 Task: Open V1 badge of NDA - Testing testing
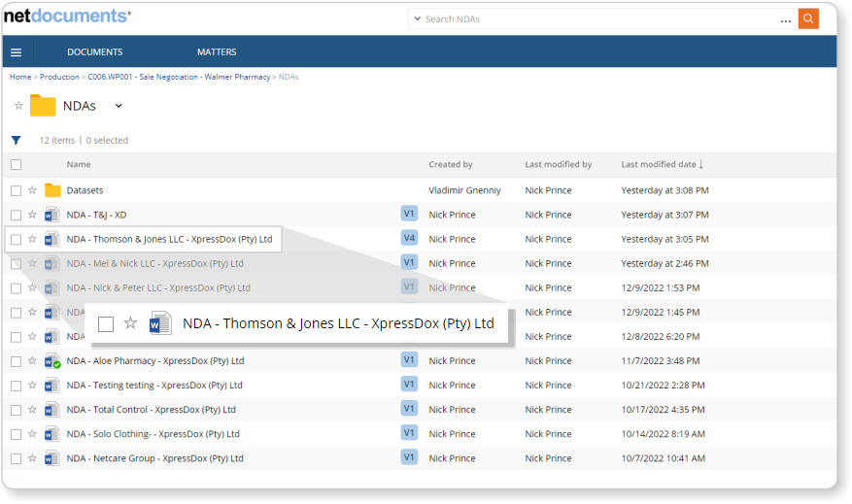pos(409,384)
